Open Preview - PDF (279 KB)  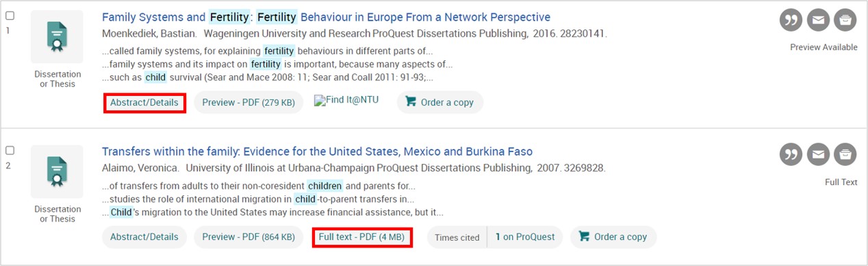248,103
